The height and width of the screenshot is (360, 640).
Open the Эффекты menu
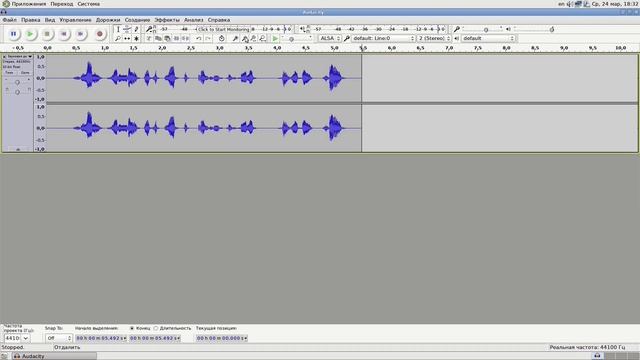point(167,20)
